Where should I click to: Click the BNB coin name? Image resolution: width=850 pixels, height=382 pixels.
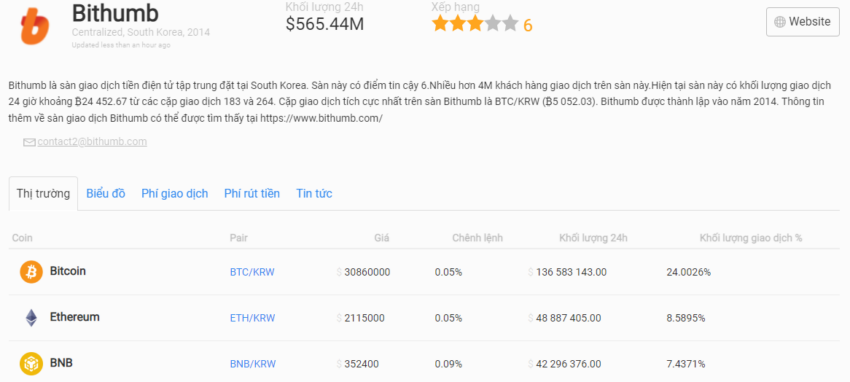coord(61,363)
